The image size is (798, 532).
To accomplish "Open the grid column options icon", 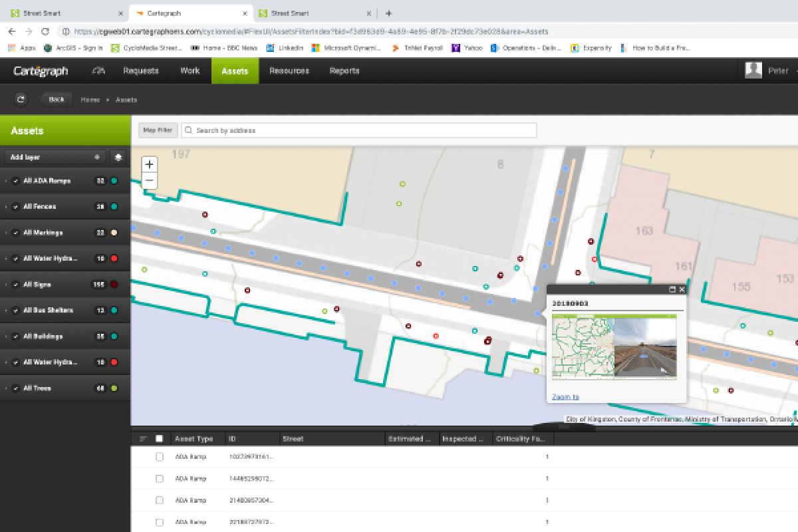I will click(x=143, y=439).
